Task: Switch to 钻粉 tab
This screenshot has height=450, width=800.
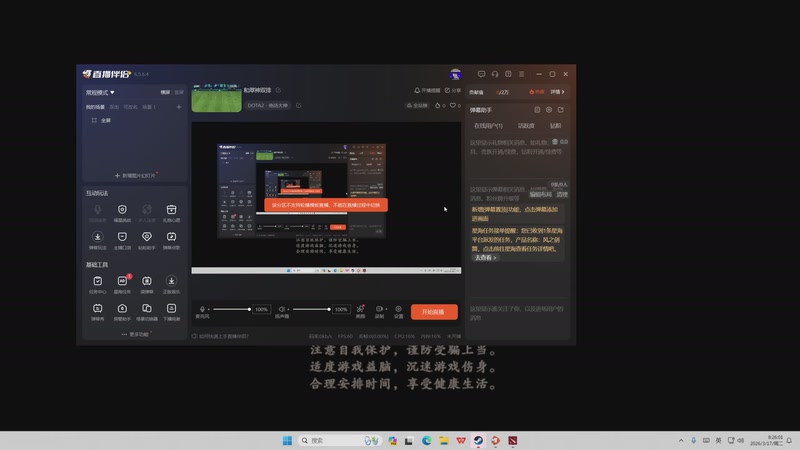Action: pyautogui.click(x=556, y=126)
